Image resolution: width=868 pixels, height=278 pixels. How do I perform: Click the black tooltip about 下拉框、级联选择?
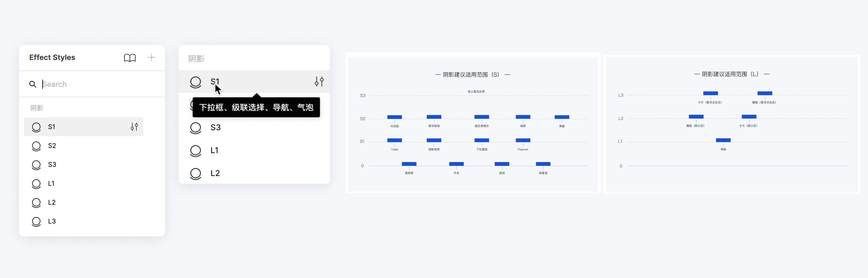256,107
